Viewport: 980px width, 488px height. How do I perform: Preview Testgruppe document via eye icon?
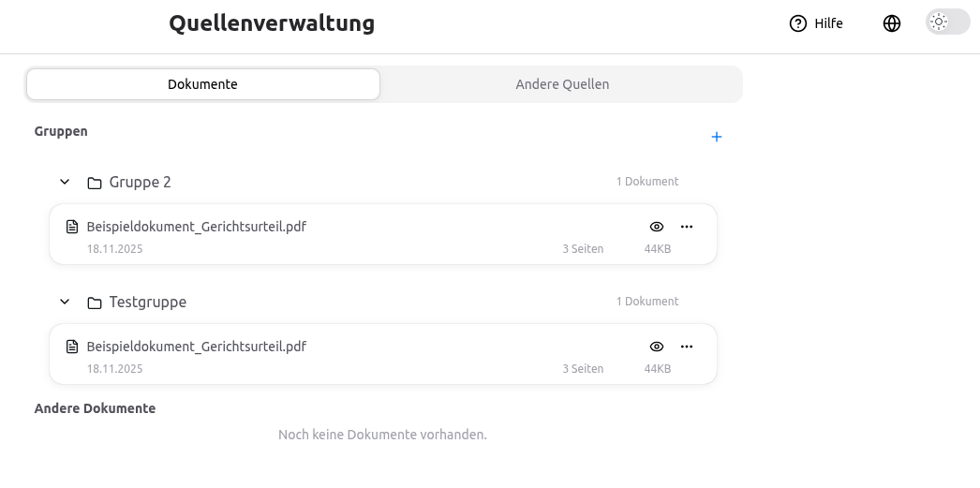click(657, 347)
